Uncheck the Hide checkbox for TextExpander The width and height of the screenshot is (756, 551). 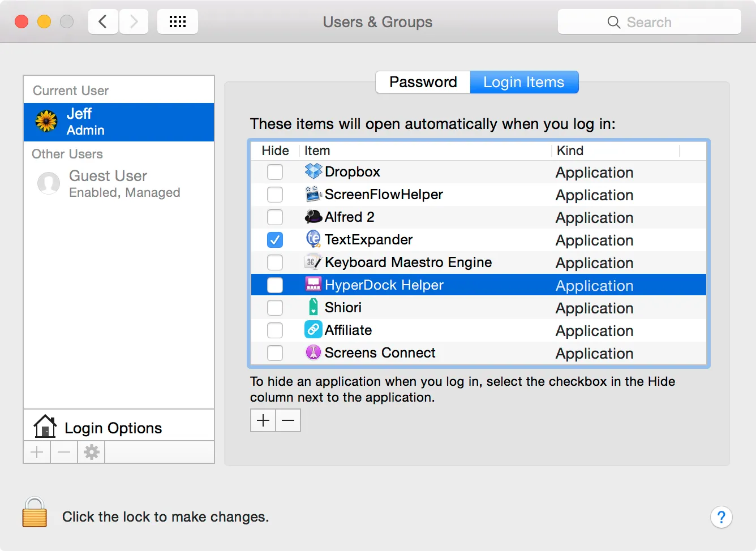pos(275,240)
